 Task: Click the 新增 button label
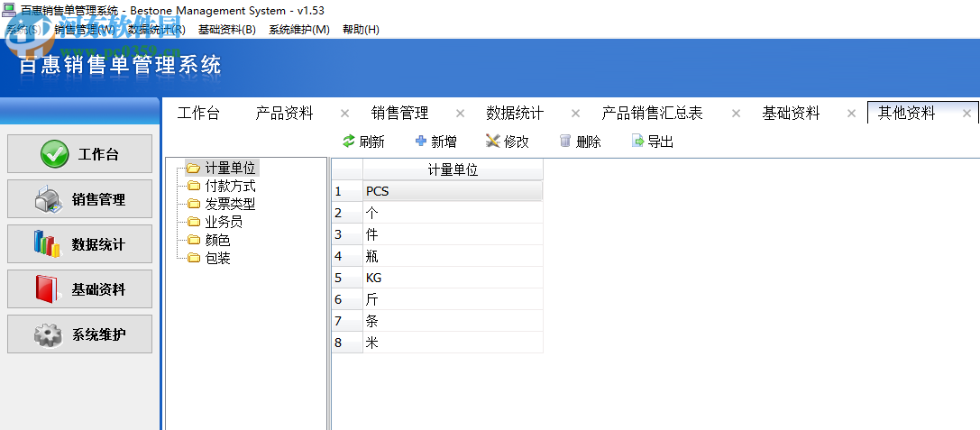(x=444, y=142)
